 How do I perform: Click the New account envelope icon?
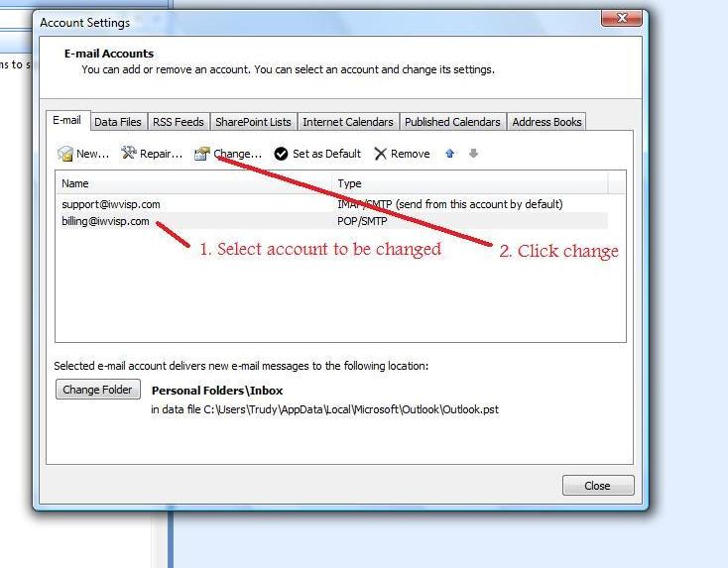pos(65,154)
